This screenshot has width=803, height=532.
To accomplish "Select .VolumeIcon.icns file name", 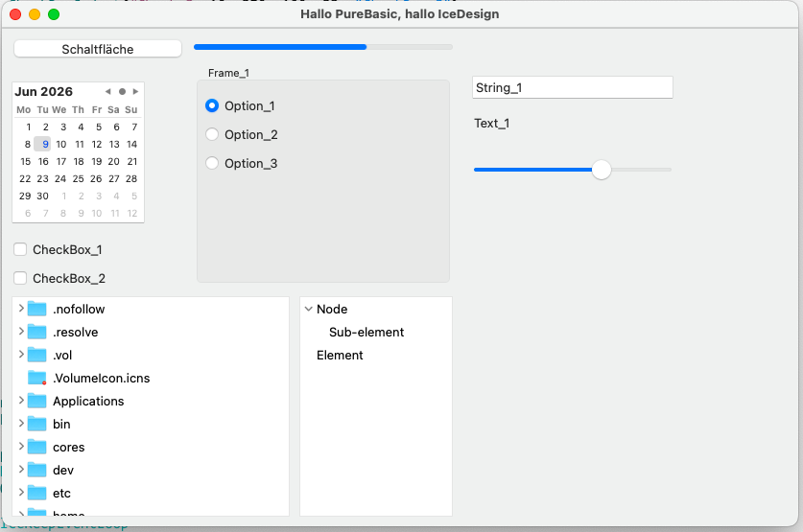I will coord(102,378).
